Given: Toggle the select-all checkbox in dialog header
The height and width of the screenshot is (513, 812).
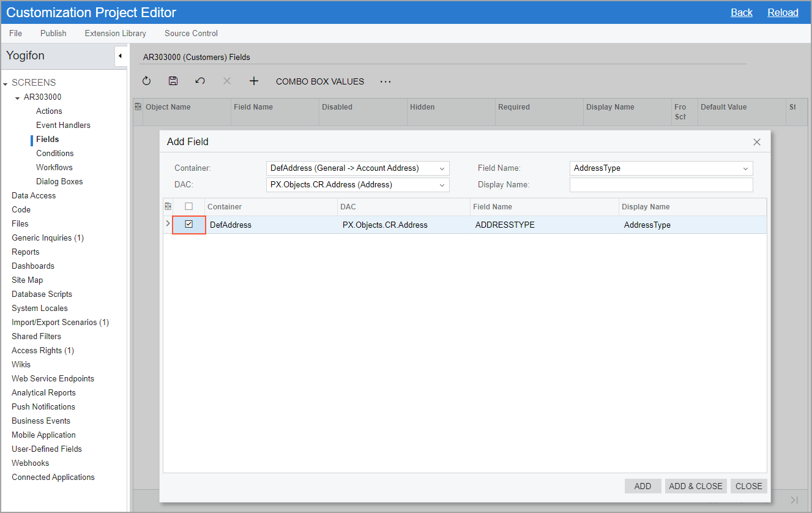Looking at the screenshot, I should click(x=189, y=207).
